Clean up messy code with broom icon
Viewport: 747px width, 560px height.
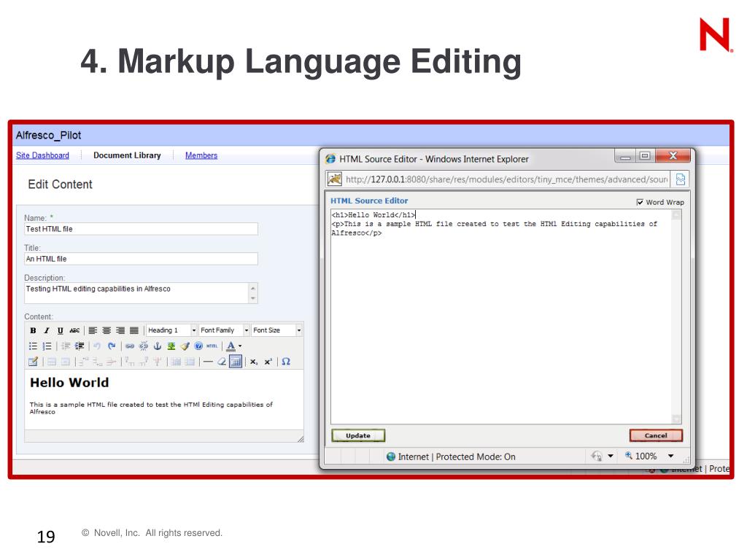[x=185, y=346]
